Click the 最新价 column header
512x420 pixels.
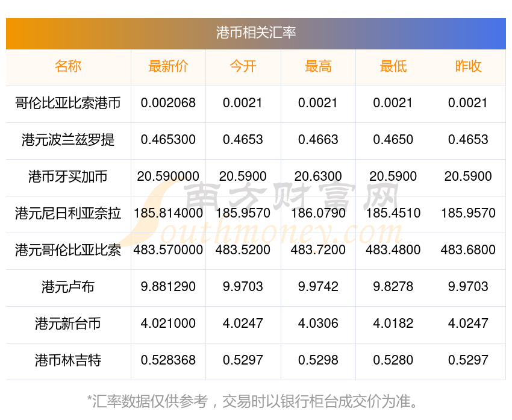[168, 67]
